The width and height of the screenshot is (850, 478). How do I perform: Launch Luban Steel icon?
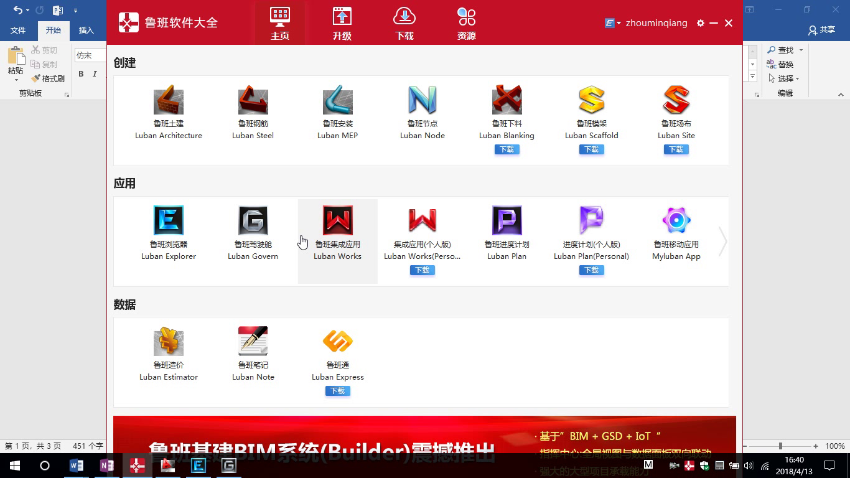point(253,100)
